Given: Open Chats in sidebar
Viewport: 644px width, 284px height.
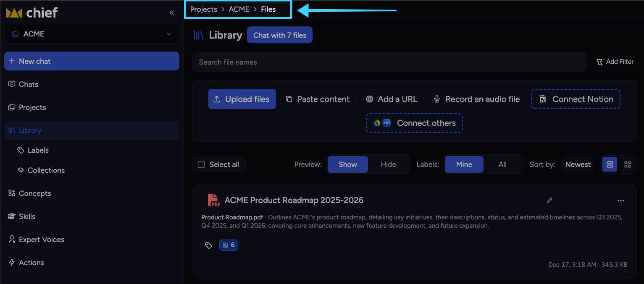Looking at the screenshot, I should (x=92, y=84).
